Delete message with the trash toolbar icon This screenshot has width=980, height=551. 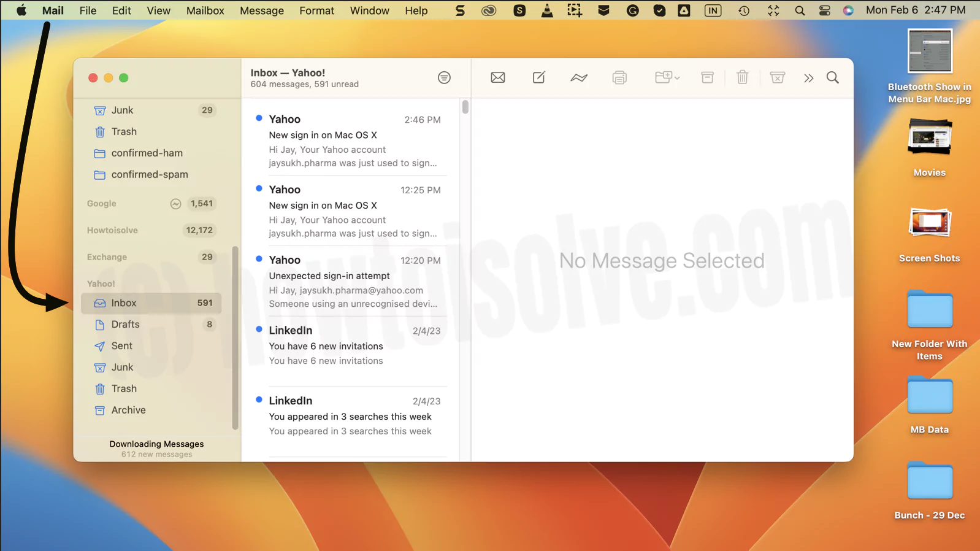[x=742, y=77]
